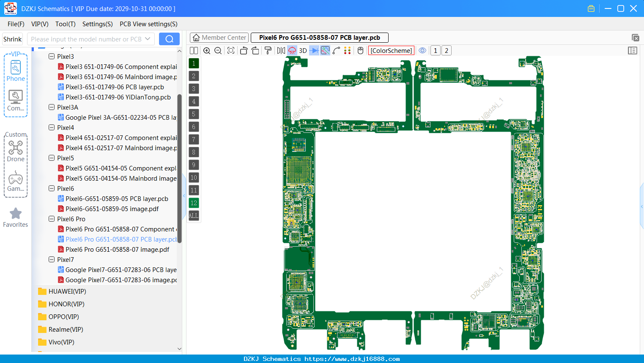Click the detach window icon, top right

635,38
